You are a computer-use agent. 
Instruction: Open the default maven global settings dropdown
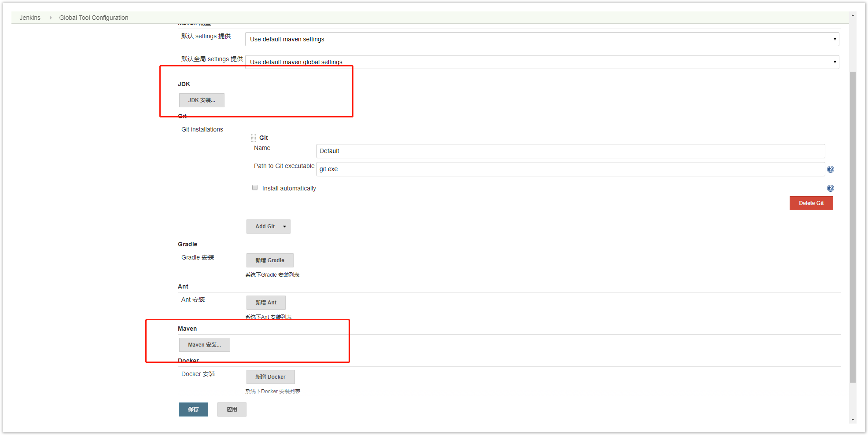(x=542, y=62)
